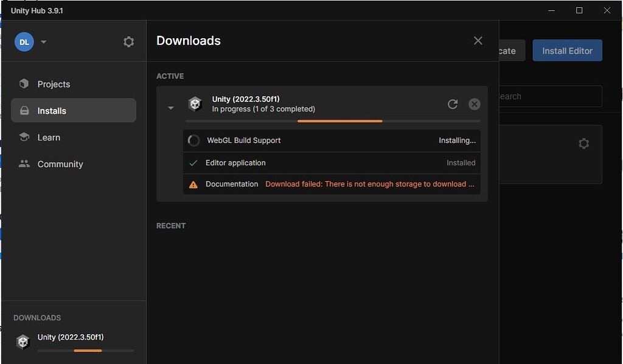Click the Documentation warning triangle icon
Viewport: 623px width, 364px height.
194,184
